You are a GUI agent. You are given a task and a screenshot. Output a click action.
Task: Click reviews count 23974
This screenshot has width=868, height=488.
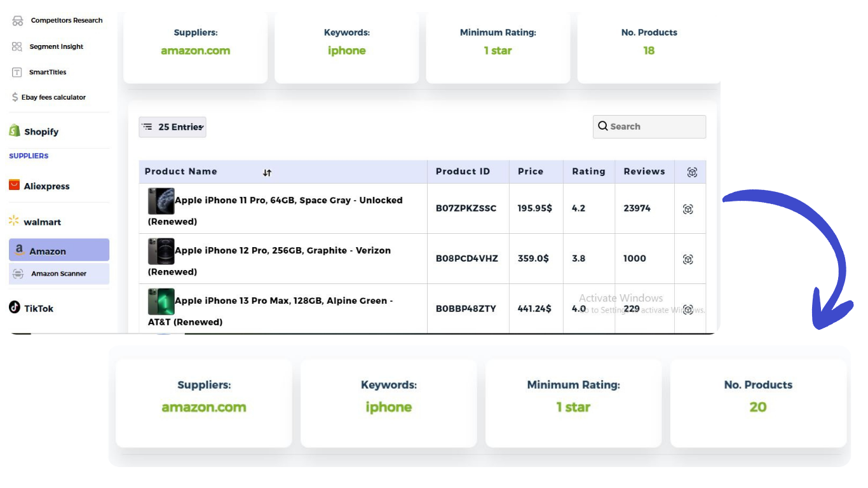pos(637,208)
